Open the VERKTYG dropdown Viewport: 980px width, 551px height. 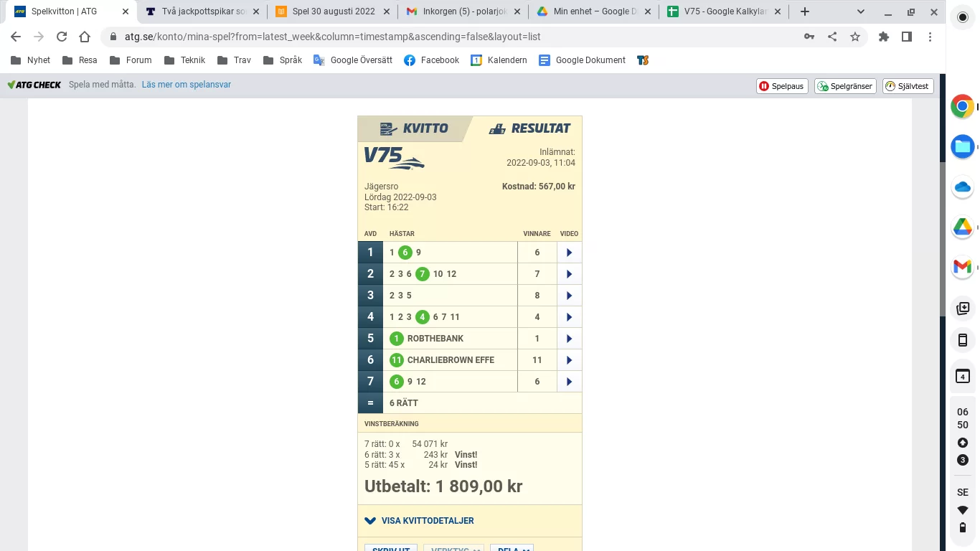[453, 548]
